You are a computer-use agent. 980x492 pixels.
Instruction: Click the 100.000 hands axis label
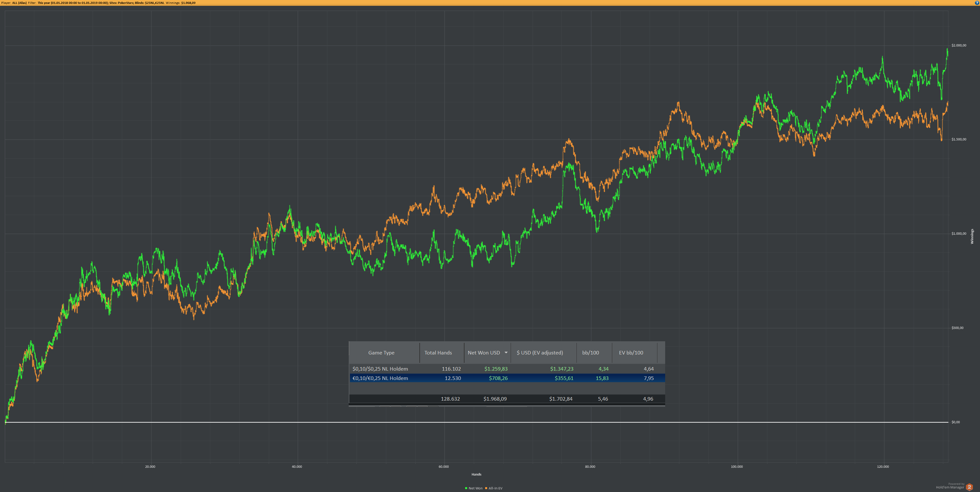[x=736, y=466]
